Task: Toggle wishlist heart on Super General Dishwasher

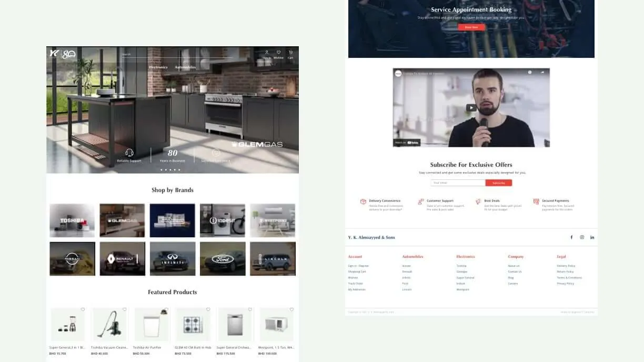Action: [250, 310]
